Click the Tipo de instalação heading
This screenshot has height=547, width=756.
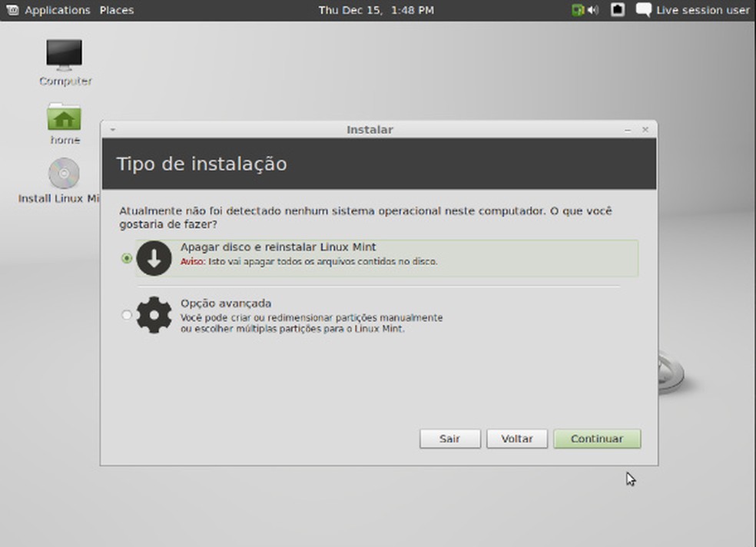click(201, 164)
